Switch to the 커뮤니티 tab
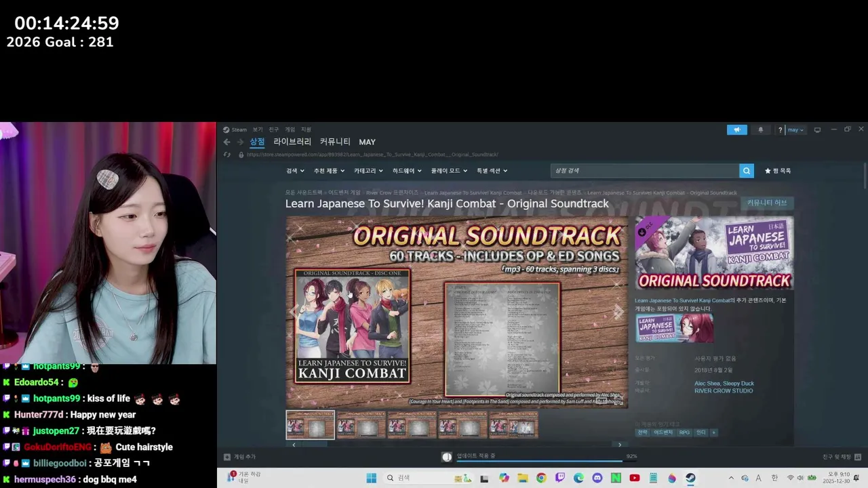 pos(335,142)
